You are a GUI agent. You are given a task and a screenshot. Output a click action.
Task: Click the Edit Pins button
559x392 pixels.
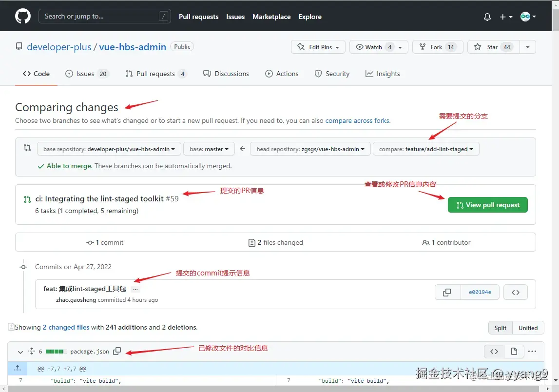(x=318, y=47)
